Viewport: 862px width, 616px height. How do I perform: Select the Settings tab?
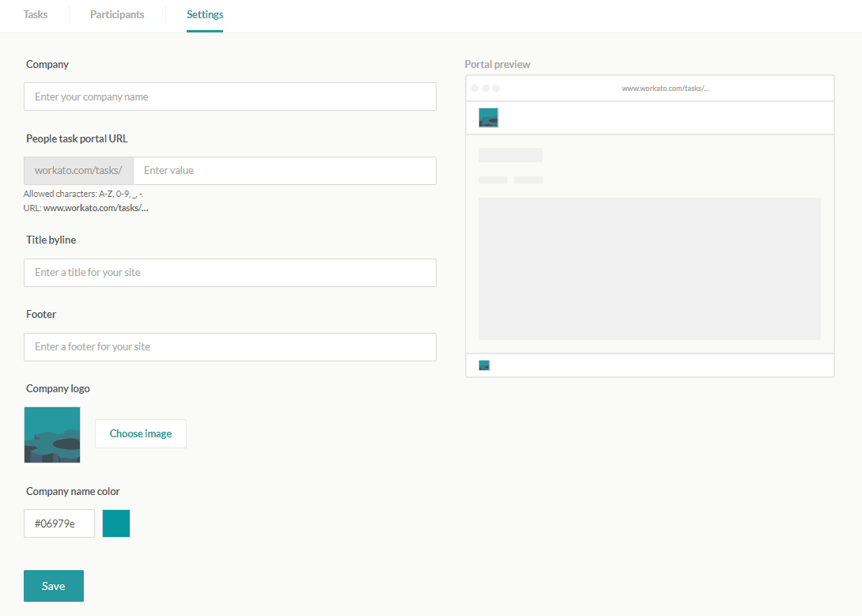point(205,14)
